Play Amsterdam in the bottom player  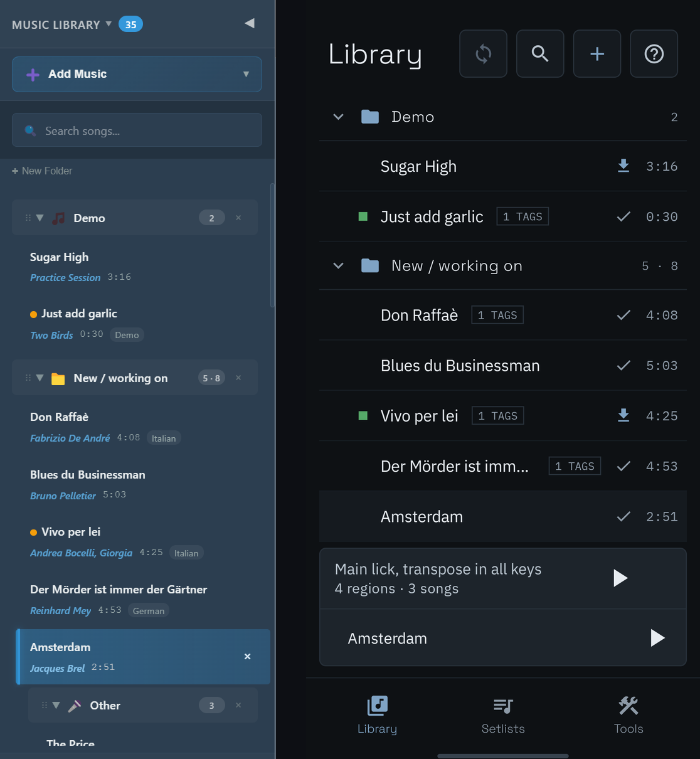[657, 638]
